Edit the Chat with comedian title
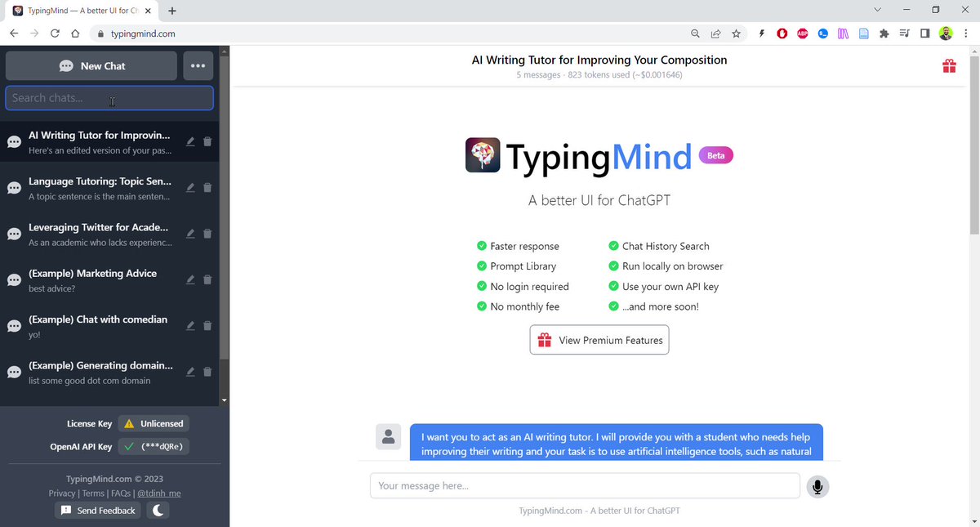Image resolution: width=980 pixels, height=527 pixels. point(189,325)
